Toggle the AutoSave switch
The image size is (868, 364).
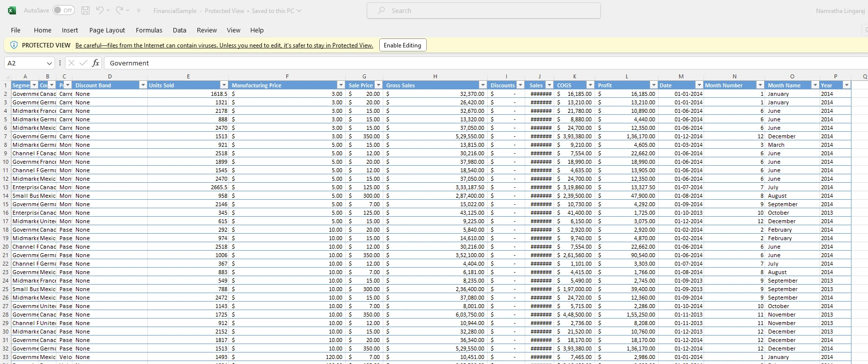[x=63, y=10]
